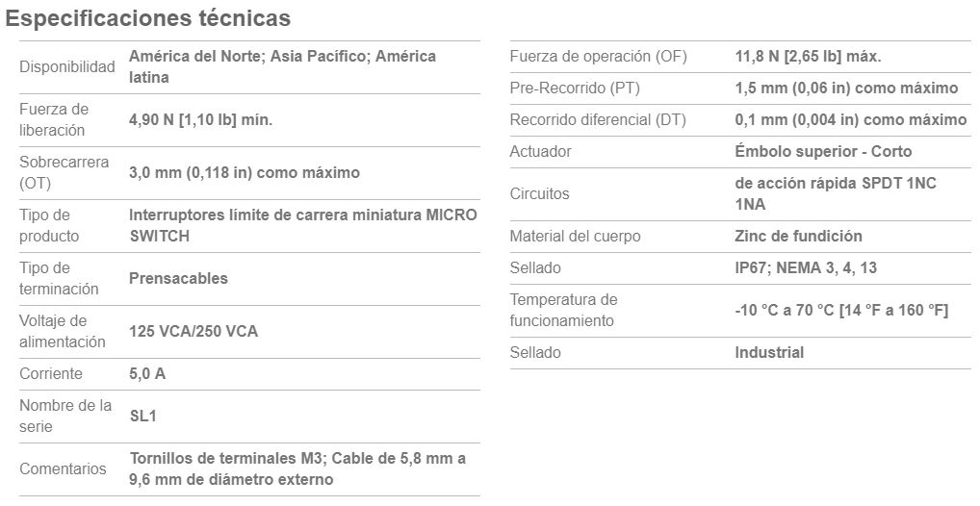Click the América del Norte availability value
The width and height of the screenshot is (980, 506).
[282, 66]
